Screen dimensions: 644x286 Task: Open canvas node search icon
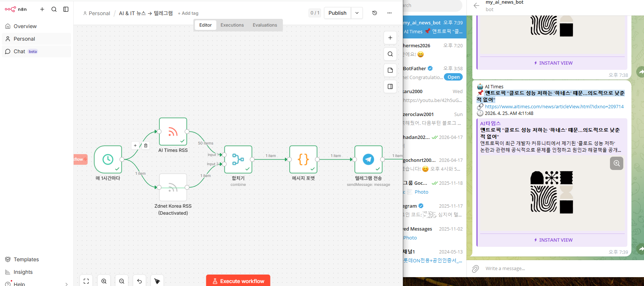coord(390,54)
